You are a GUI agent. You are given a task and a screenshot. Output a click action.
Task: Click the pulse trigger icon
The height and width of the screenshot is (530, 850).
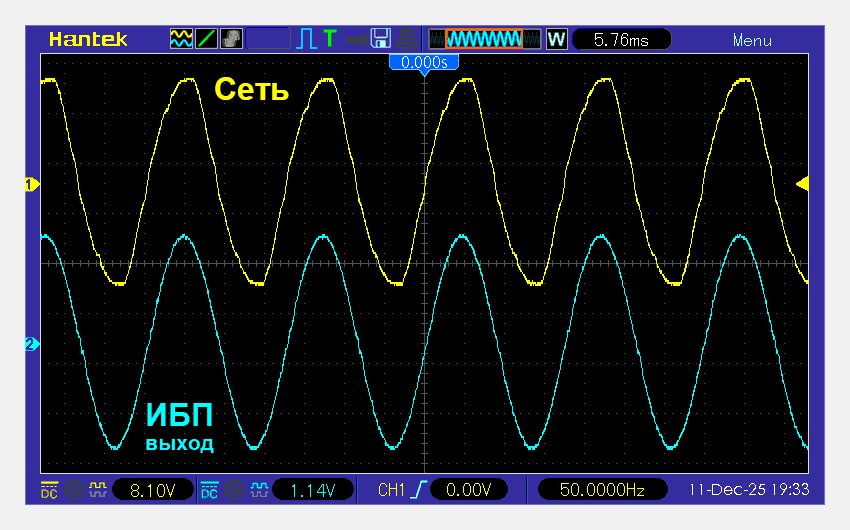pyautogui.click(x=306, y=39)
